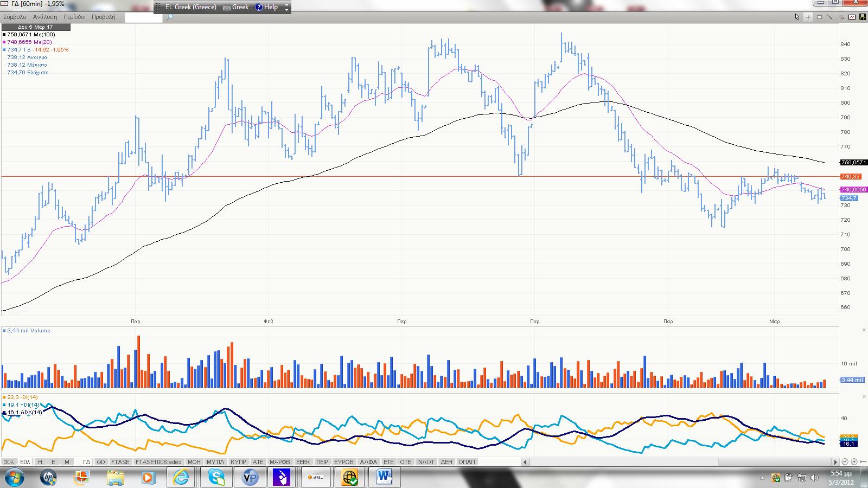Click the dotted horizontal lines tool

pos(840,17)
